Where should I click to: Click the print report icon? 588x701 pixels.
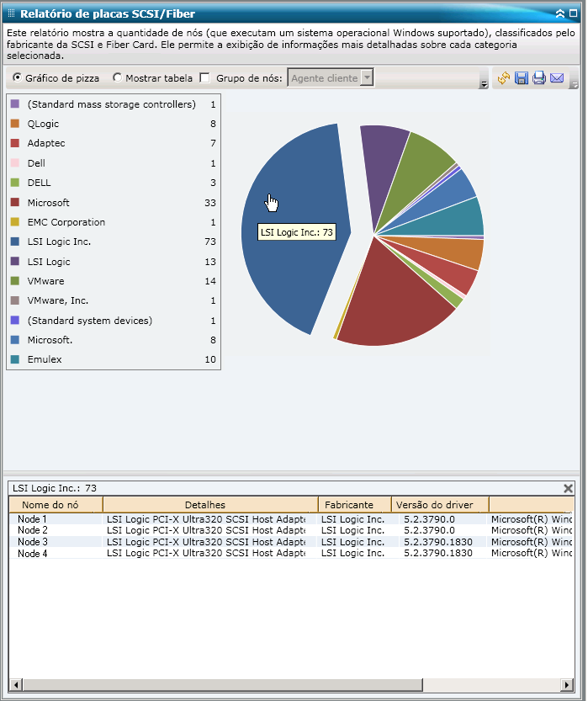tap(539, 78)
